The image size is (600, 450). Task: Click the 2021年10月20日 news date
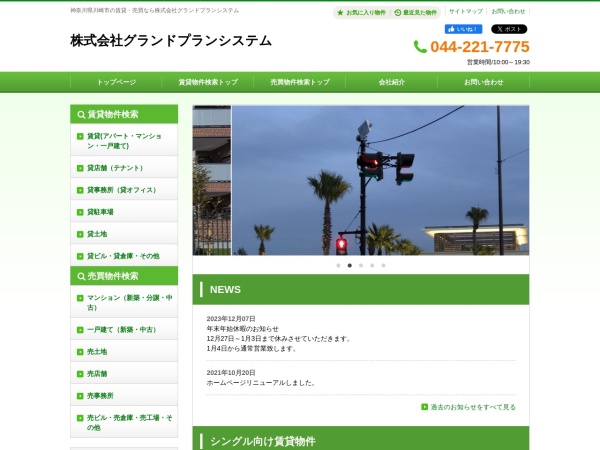[231, 373]
